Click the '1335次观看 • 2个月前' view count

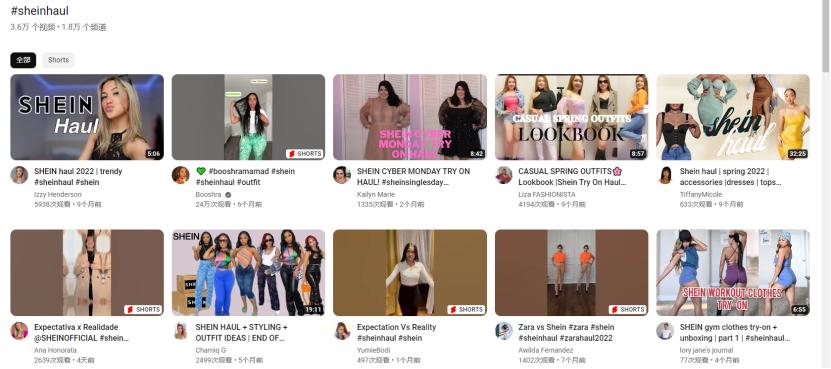tap(390, 204)
